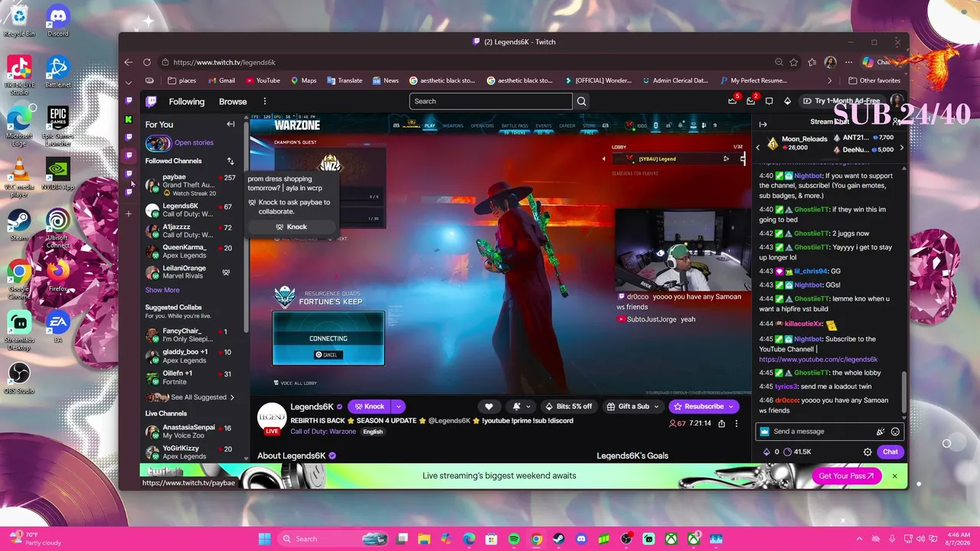Open OBS Studio desktop shortcut
This screenshot has height=551, width=980.
pyautogui.click(x=19, y=378)
